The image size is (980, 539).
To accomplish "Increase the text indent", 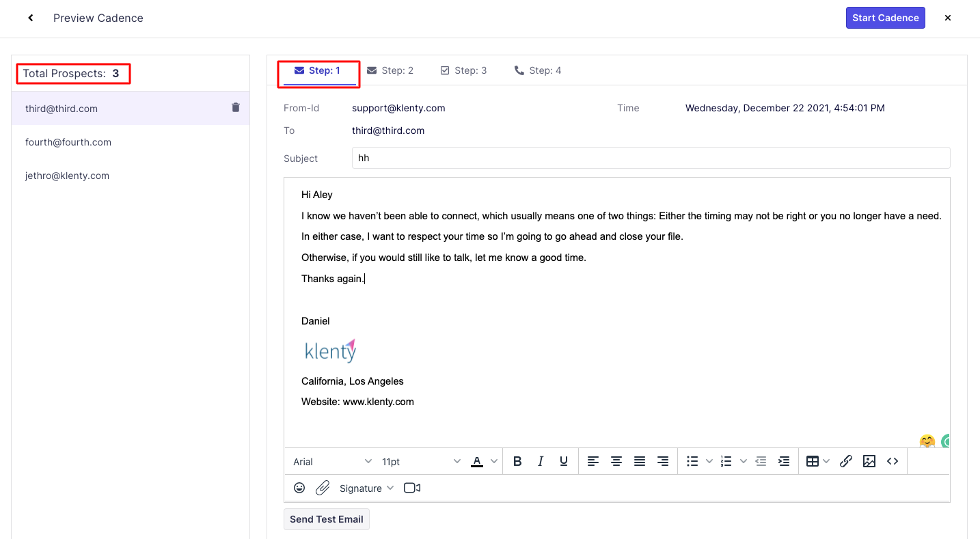I will click(x=784, y=461).
